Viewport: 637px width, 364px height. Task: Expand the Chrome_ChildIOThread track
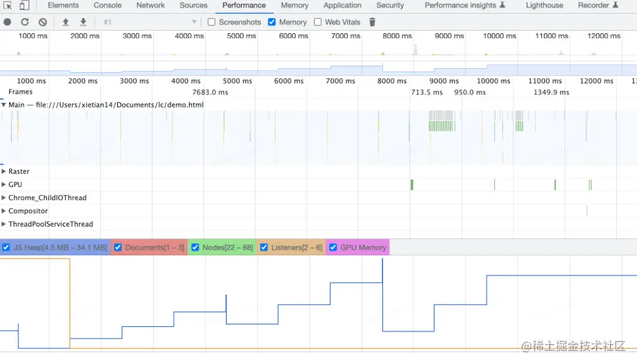point(4,198)
